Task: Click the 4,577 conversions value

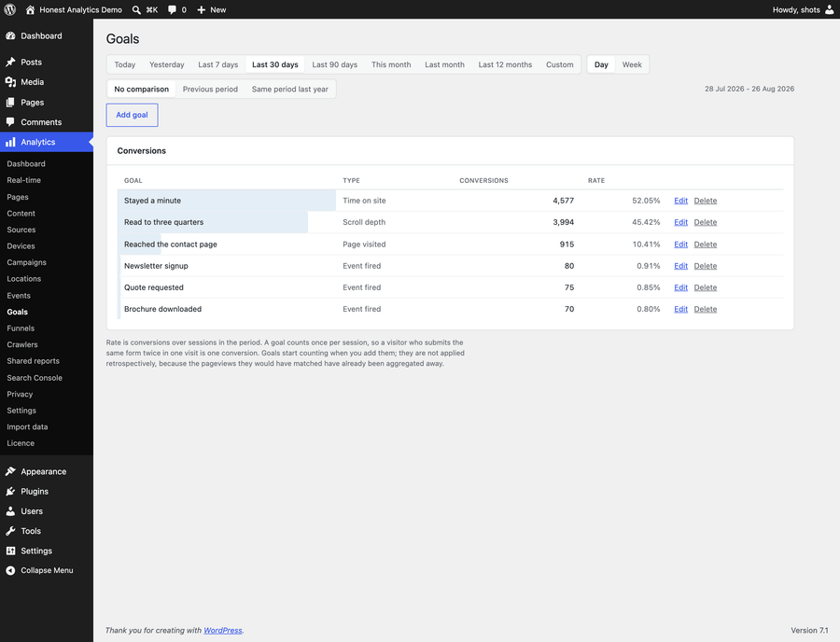Action: point(563,201)
